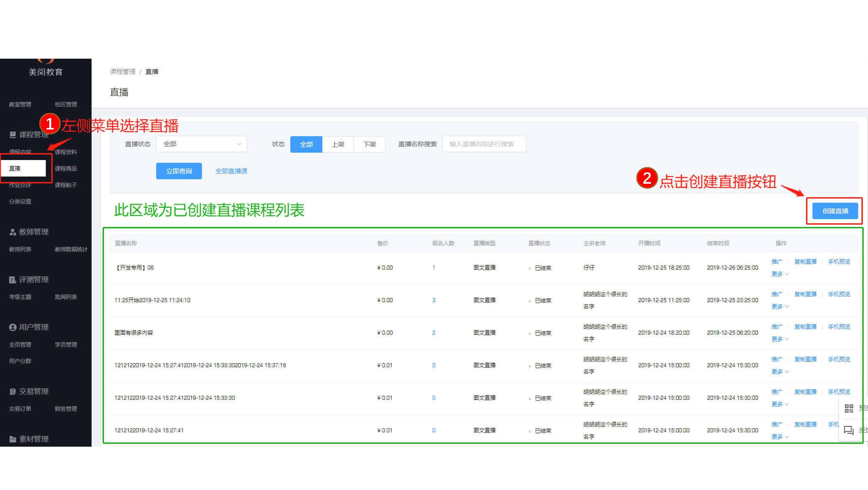This screenshot has height=490, width=868.
Task: Click 课程管理 in the breadcrumb
Action: pos(123,72)
